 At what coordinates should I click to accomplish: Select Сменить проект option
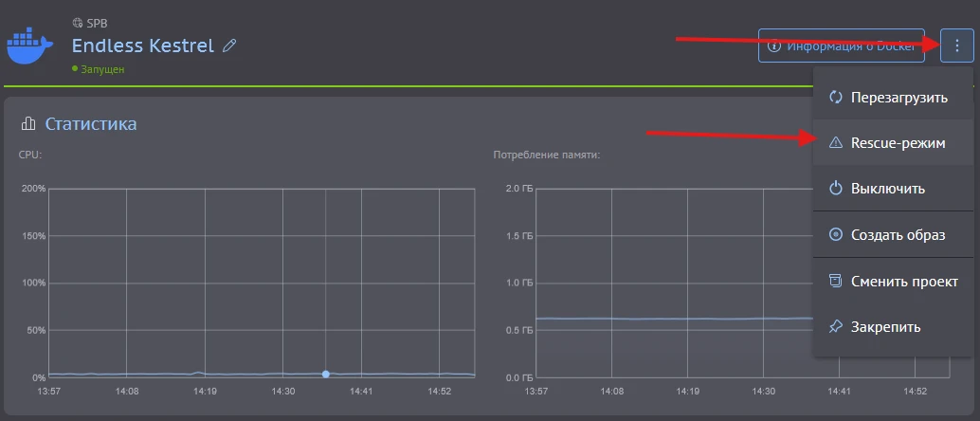893,281
